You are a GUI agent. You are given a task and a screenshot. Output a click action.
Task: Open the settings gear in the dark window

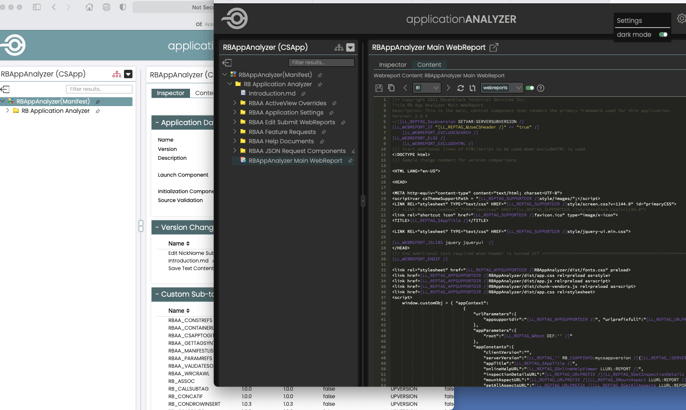(x=682, y=18)
